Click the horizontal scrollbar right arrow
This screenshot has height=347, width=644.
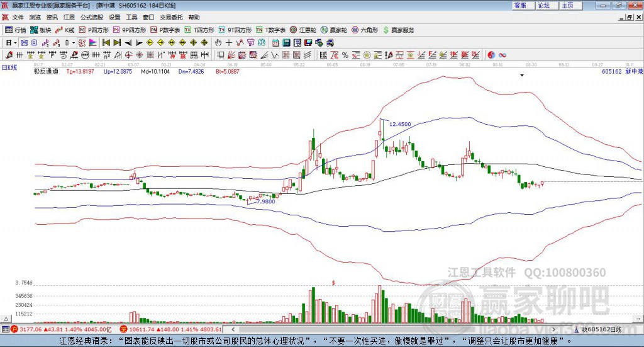click(x=553, y=329)
